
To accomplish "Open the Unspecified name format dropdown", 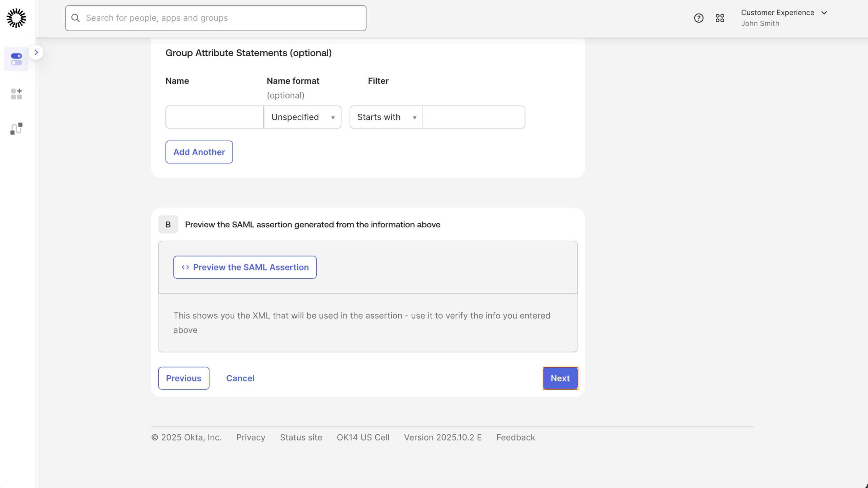I will click(302, 117).
